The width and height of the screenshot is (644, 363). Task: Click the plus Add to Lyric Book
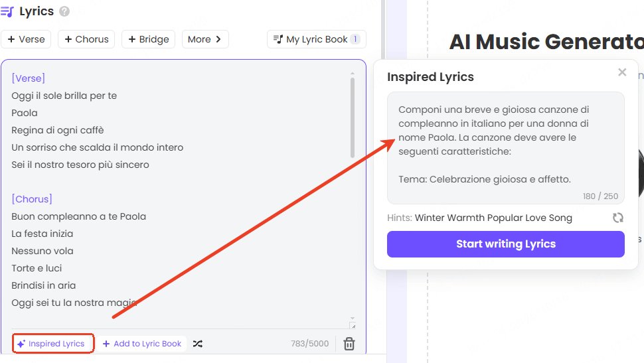(x=142, y=344)
